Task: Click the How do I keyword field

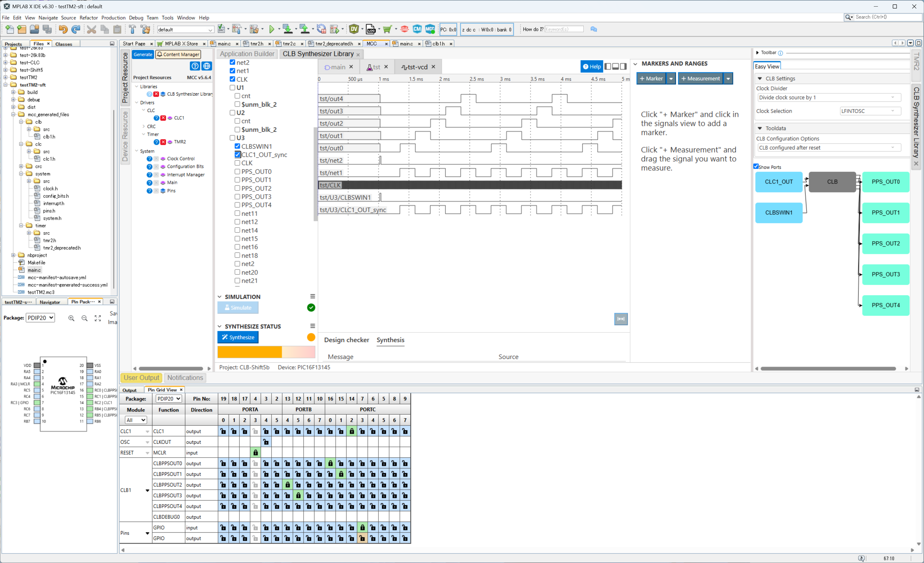Action: (x=564, y=29)
